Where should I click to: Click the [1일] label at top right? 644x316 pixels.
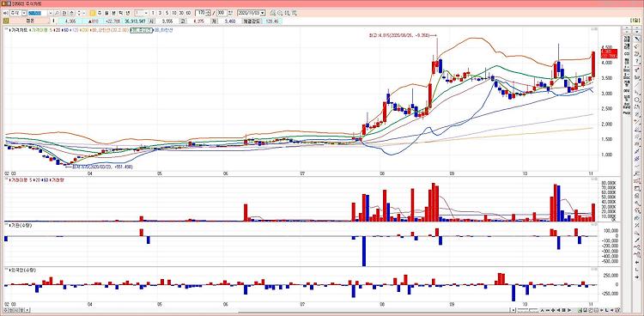(x=634, y=20)
